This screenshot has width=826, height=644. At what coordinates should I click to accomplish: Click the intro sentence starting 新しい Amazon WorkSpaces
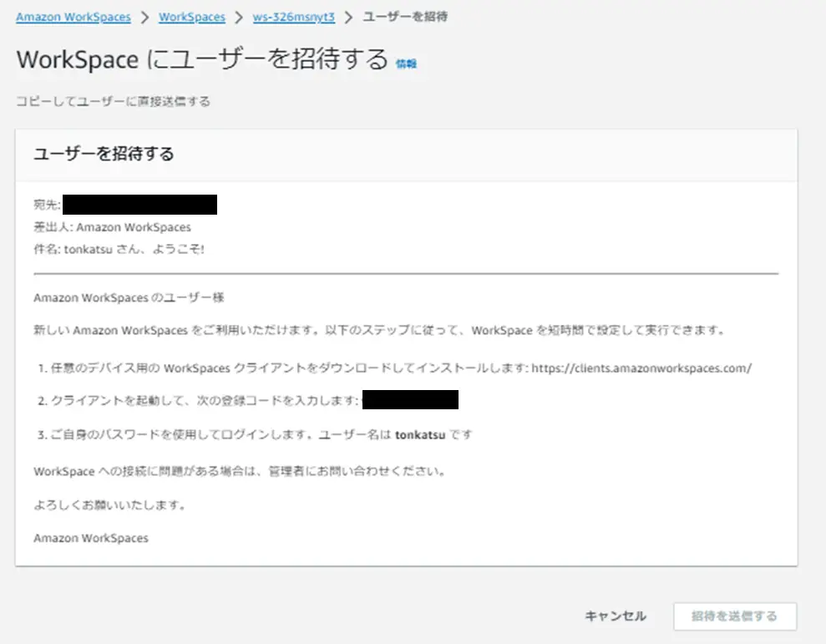pos(380,331)
